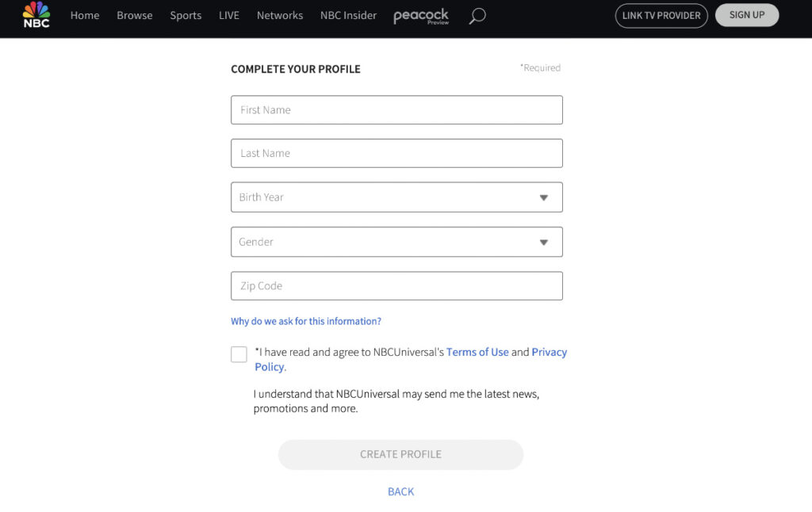
Task: Open the LIVE section
Action: [x=228, y=15]
